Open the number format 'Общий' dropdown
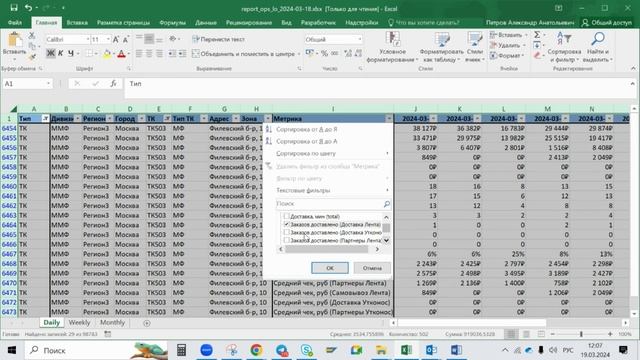The width and height of the screenshot is (640, 360). [360, 40]
